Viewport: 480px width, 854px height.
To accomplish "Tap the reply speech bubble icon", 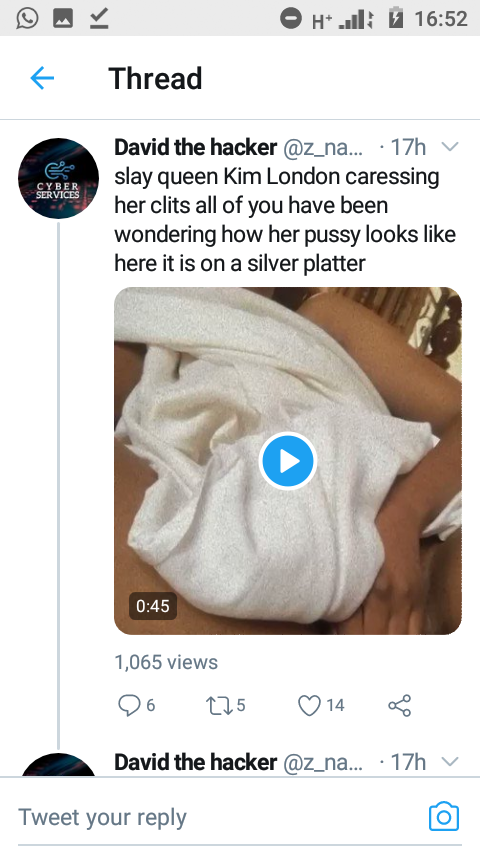I will [x=129, y=705].
